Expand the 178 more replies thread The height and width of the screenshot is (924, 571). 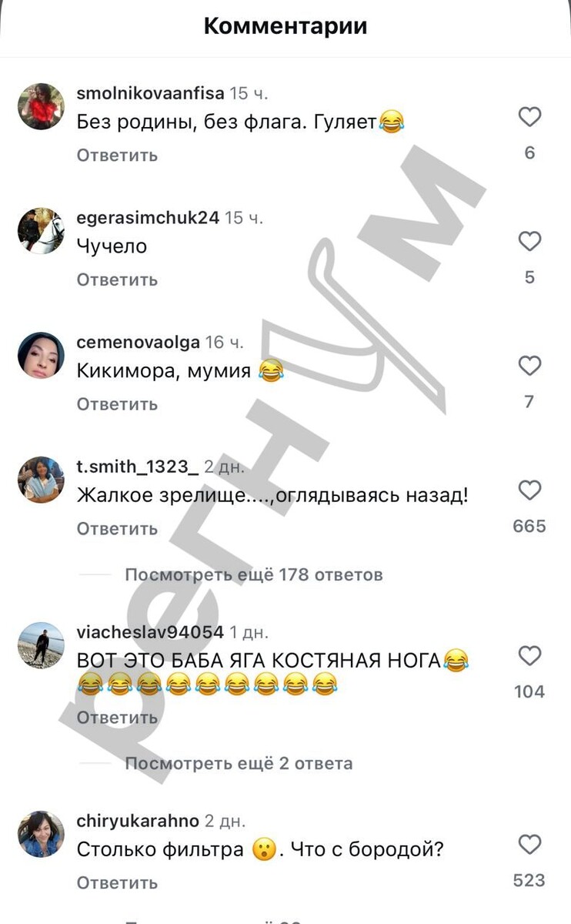[x=254, y=574]
